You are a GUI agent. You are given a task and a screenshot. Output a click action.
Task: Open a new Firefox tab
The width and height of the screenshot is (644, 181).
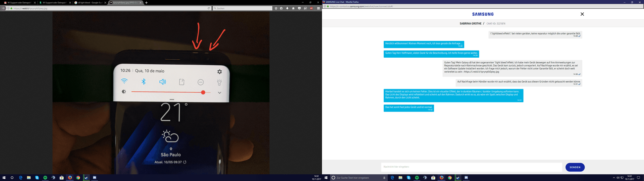[146, 3]
